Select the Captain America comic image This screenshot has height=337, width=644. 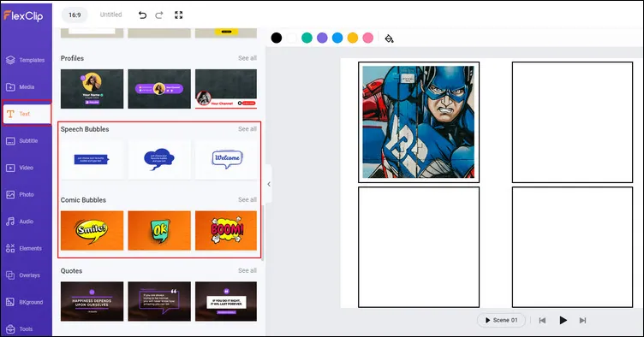point(418,121)
